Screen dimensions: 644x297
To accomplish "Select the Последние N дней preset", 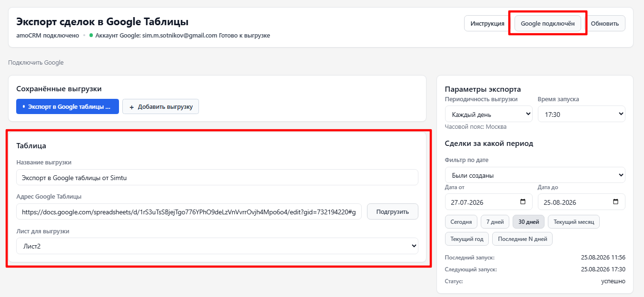I will tap(522, 239).
